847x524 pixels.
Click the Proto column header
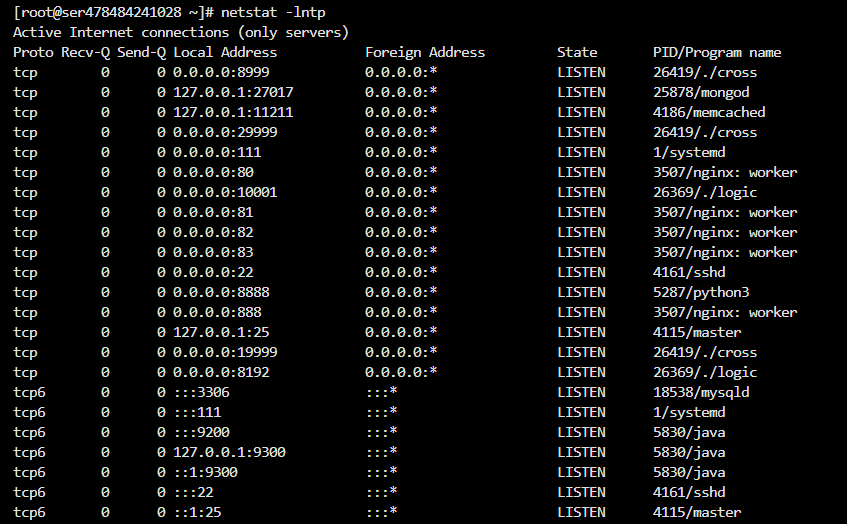33,52
